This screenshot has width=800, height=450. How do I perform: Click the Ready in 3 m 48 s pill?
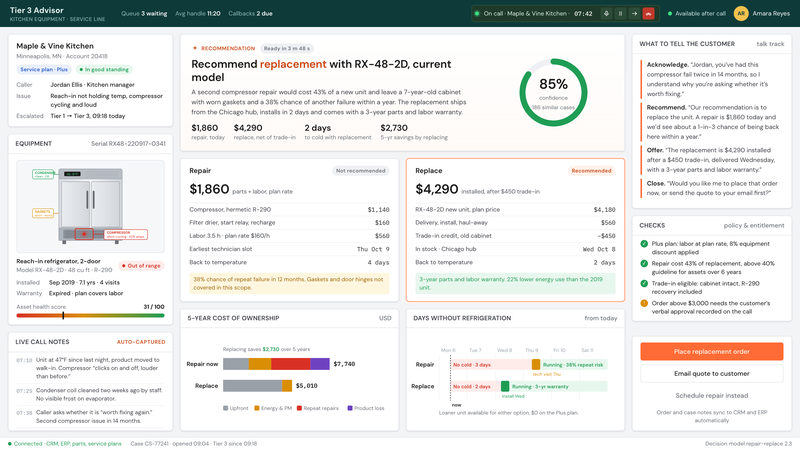(x=286, y=48)
